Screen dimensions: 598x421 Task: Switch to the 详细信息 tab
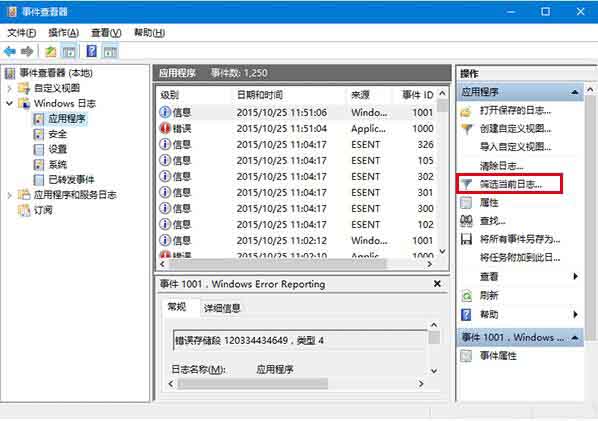tap(222, 308)
